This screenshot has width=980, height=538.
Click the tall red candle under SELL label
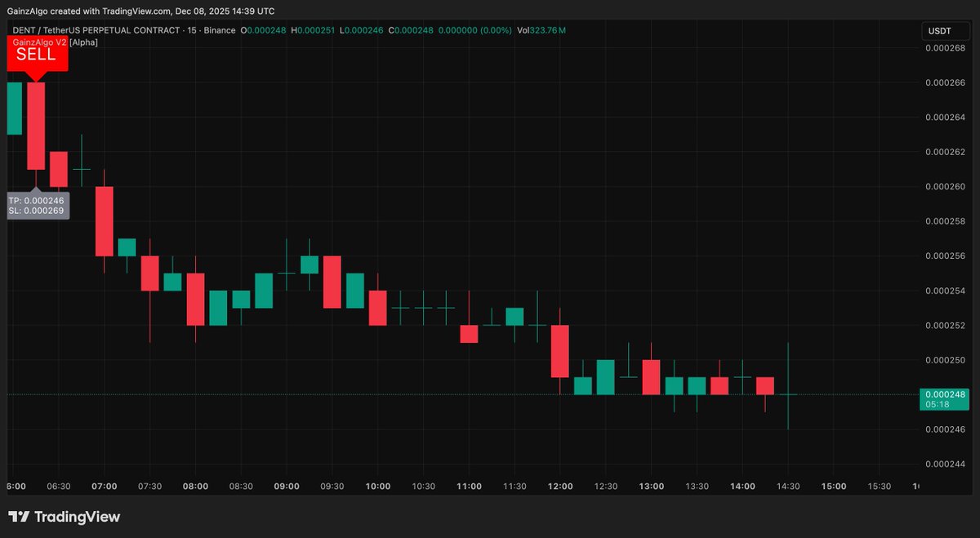tap(36, 126)
